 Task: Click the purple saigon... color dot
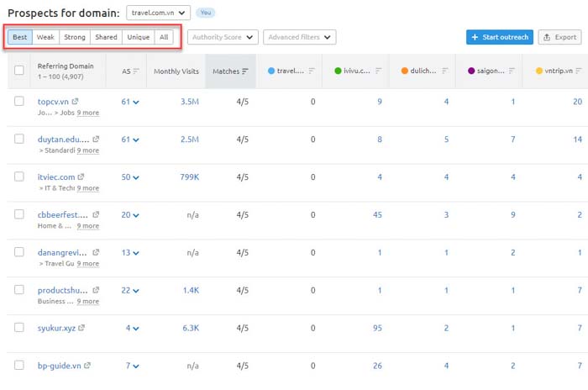point(471,71)
